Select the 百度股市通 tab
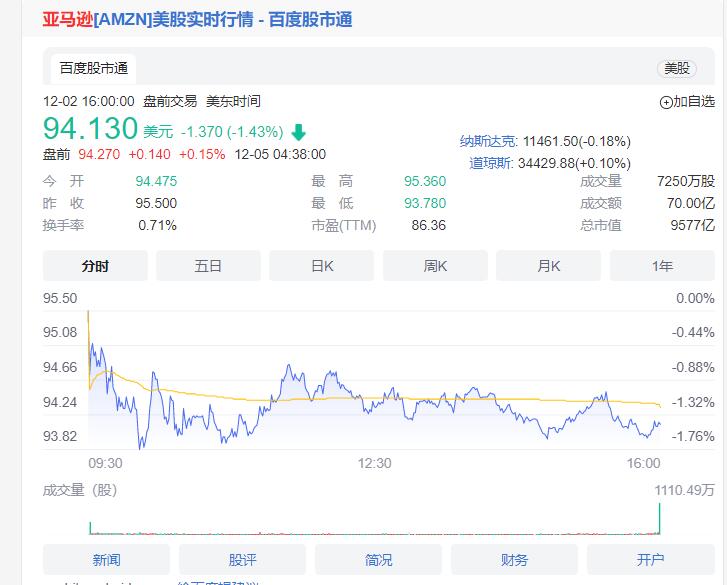Viewport: 727px width, 585px height. click(x=93, y=69)
